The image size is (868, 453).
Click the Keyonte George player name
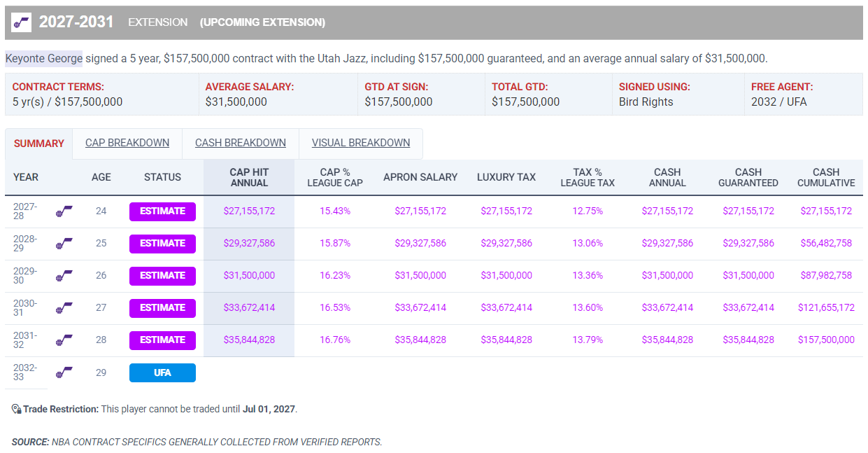tap(44, 58)
